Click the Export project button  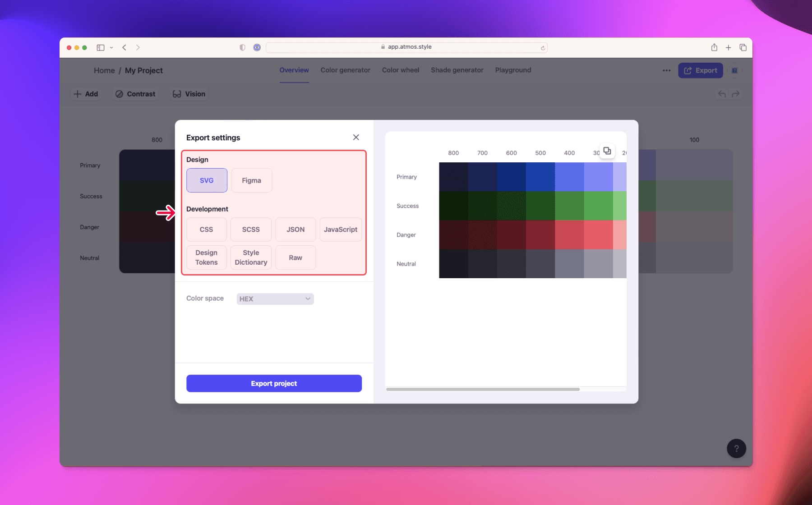[274, 383]
